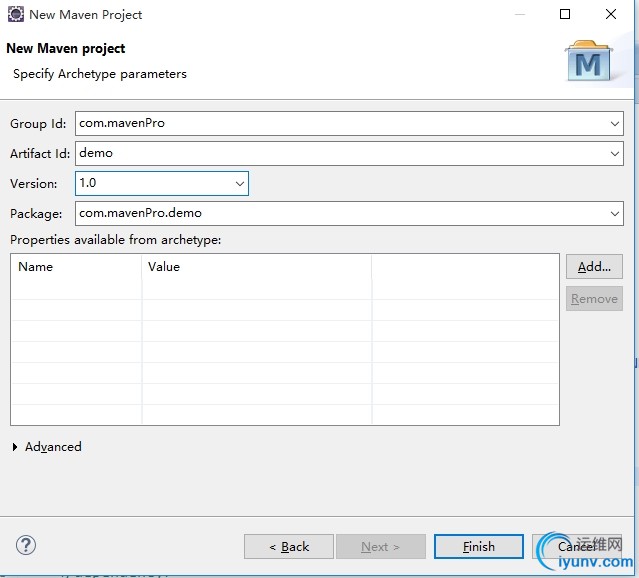Screen dimensions: 639x578
Task: Go to previous page with Back
Action: 289,547
